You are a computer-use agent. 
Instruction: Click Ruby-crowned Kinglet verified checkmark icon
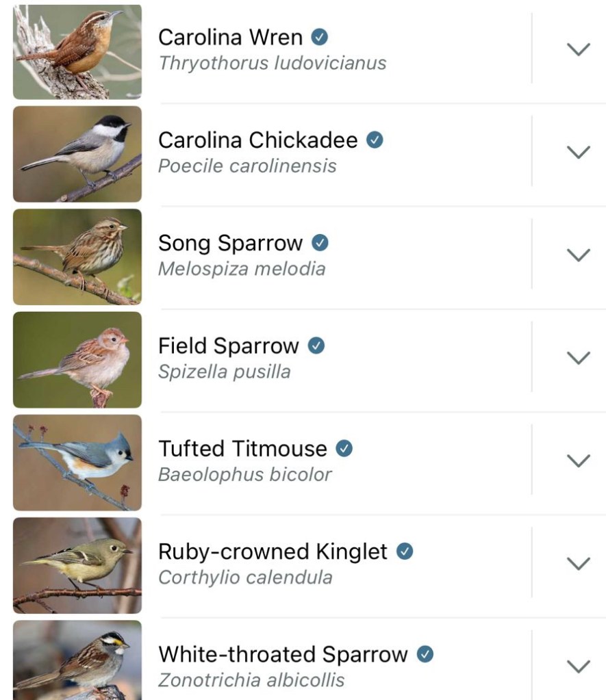point(405,552)
